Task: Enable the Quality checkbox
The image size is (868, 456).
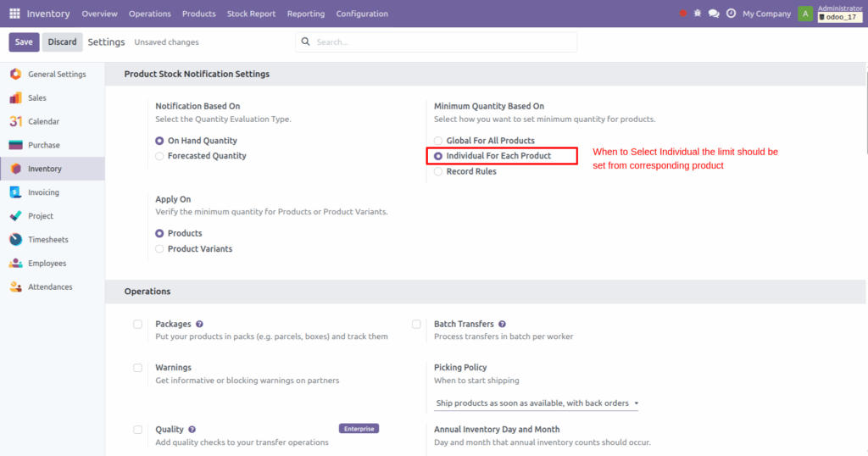Action: pyautogui.click(x=138, y=430)
